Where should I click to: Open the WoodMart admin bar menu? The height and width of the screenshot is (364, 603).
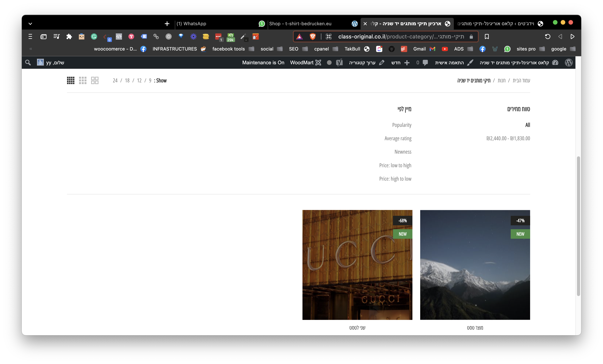click(x=306, y=63)
